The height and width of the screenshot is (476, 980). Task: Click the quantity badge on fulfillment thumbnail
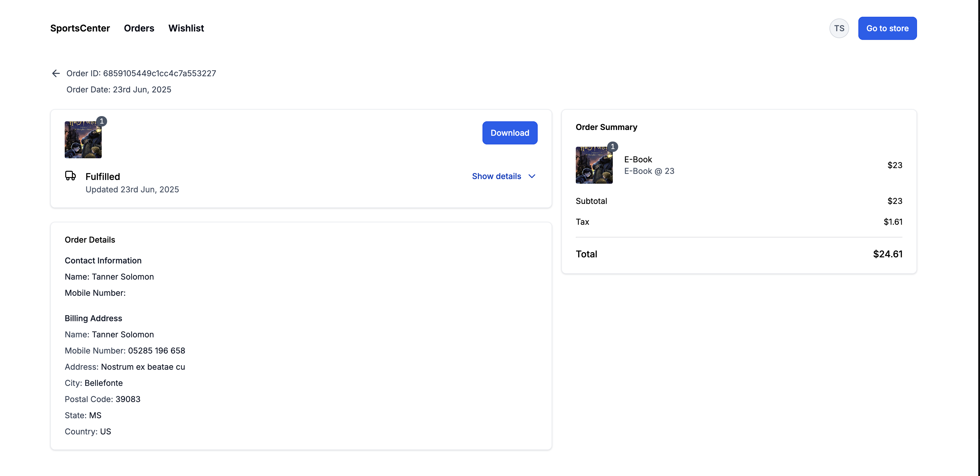coord(102,121)
